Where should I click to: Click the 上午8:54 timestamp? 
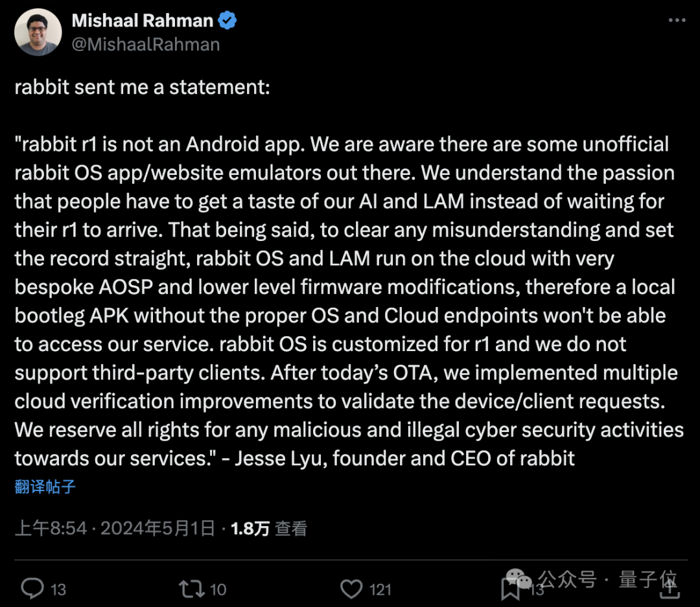[51, 528]
